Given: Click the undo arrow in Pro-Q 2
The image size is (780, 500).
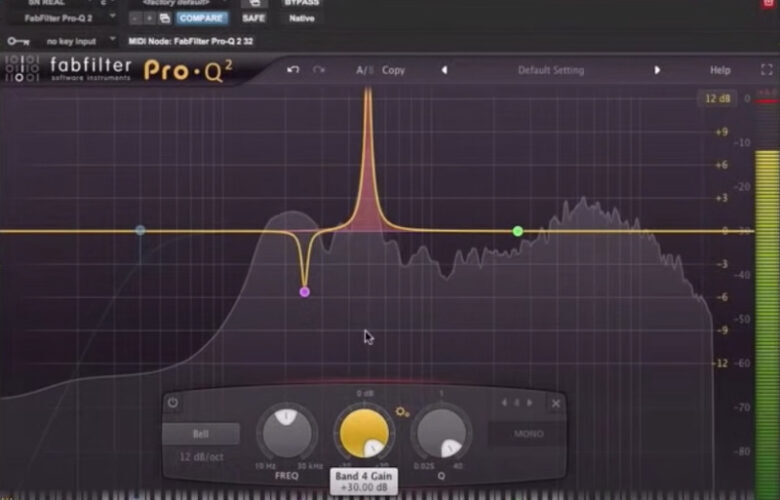Looking at the screenshot, I should [x=293, y=70].
